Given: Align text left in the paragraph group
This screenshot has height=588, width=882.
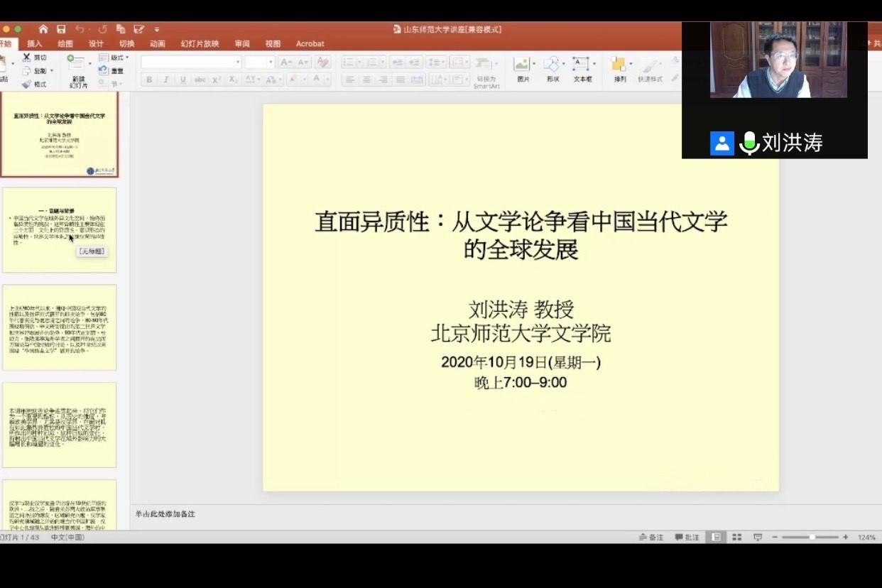Looking at the screenshot, I should [350, 80].
